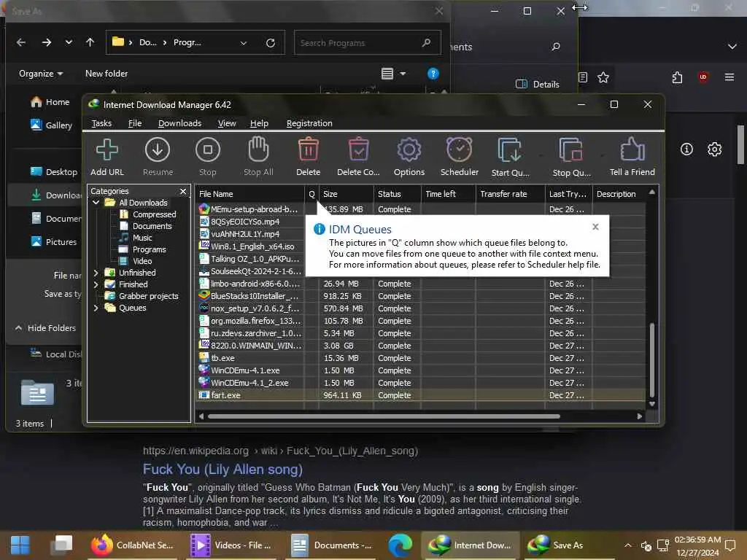Screen dimensions: 747x560
Task: Open the address path dropdown in Save As
Action: (x=244, y=43)
